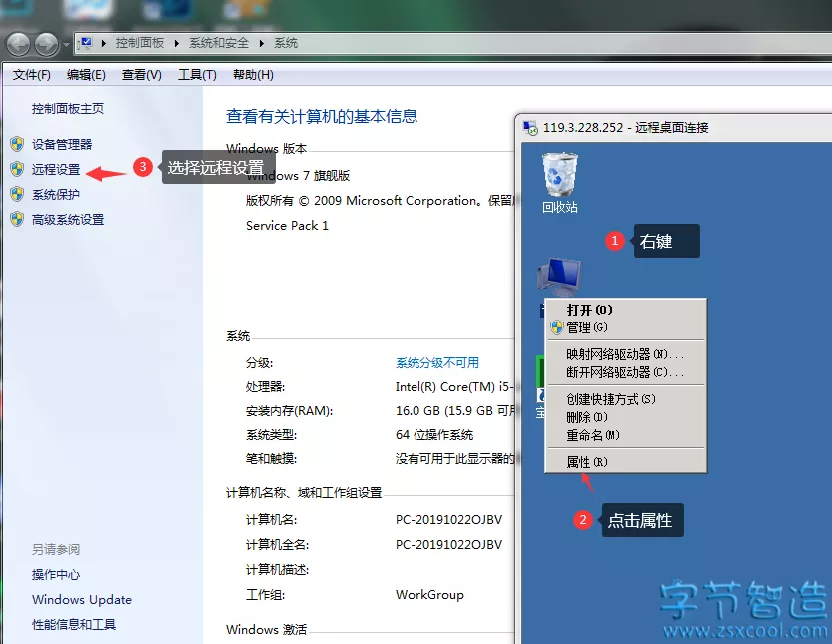The width and height of the screenshot is (832, 644).
Task: Click shield icon beside 管理(G) entry
Action: click(556, 327)
